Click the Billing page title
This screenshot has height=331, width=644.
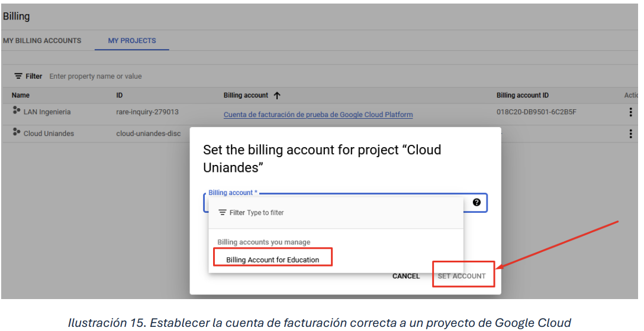click(x=17, y=17)
